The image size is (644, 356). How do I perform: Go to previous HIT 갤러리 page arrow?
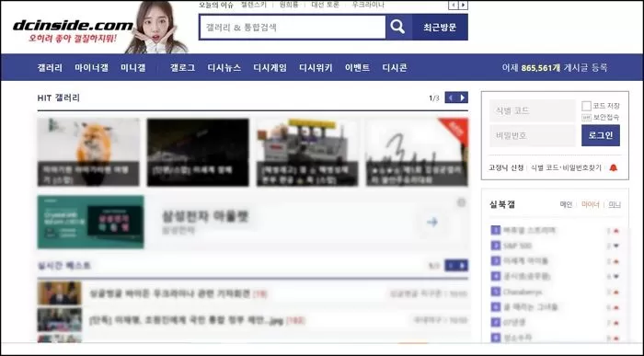pos(451,98)
